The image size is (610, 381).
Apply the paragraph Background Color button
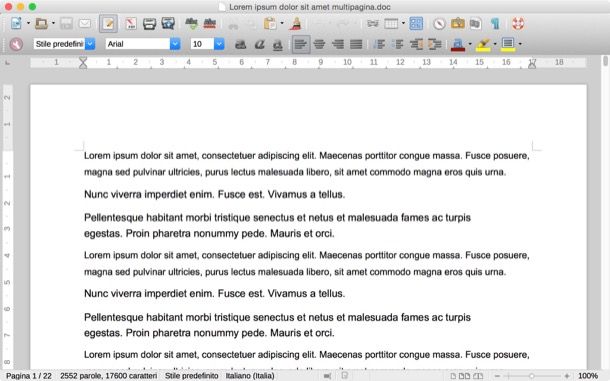tap(508, 44)
